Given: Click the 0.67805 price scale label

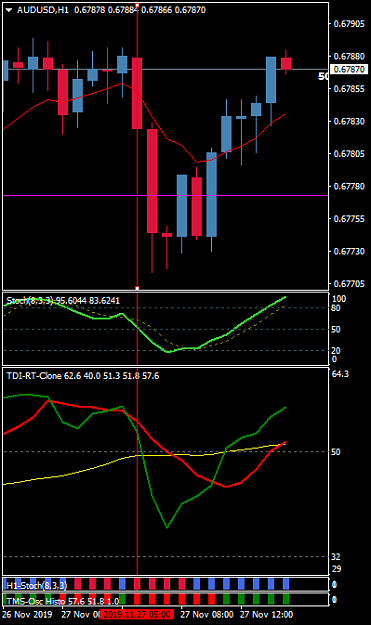Looking at the screenshot, I should [349, 154].
